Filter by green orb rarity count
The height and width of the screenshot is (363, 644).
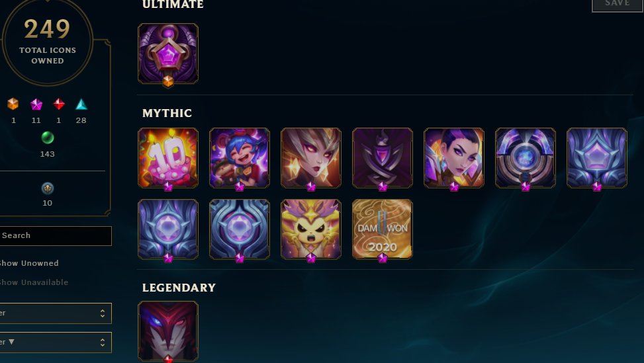(x=48, y=144)
